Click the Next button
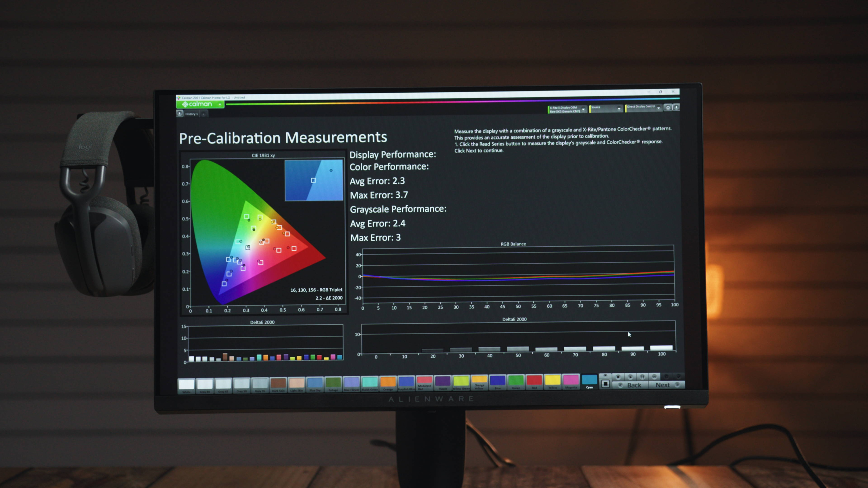This screenshot has height=488, width=868. 666,385
